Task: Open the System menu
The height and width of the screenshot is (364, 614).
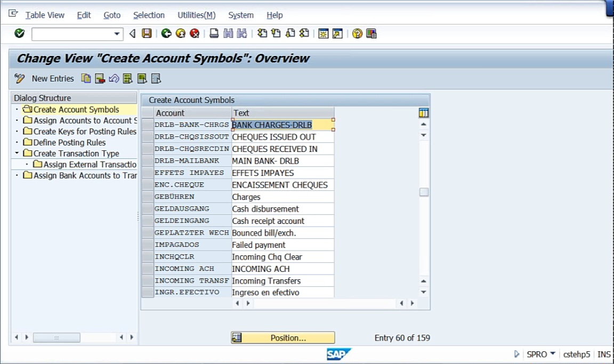Action: (241, 15)
